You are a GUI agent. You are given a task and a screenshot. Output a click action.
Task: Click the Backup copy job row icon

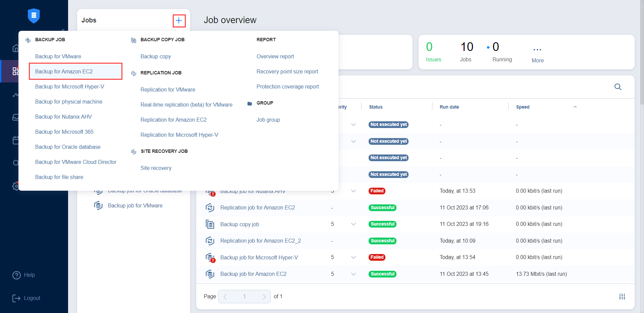[210, 224]
